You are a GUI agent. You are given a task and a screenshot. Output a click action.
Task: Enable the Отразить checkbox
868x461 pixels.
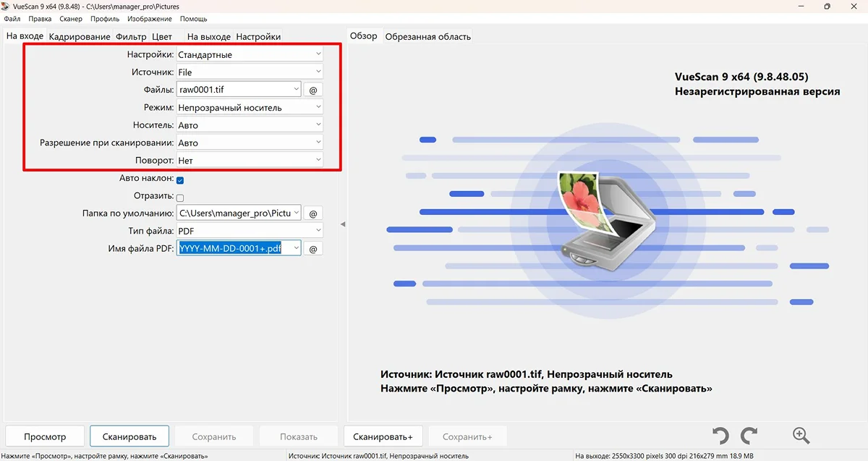(x=180, y=198)
